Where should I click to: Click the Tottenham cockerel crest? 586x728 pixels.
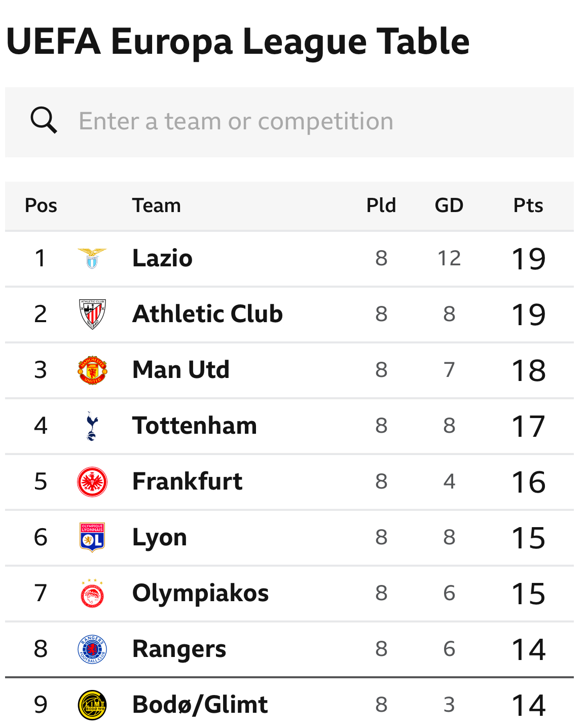click(x=92, y=426)
